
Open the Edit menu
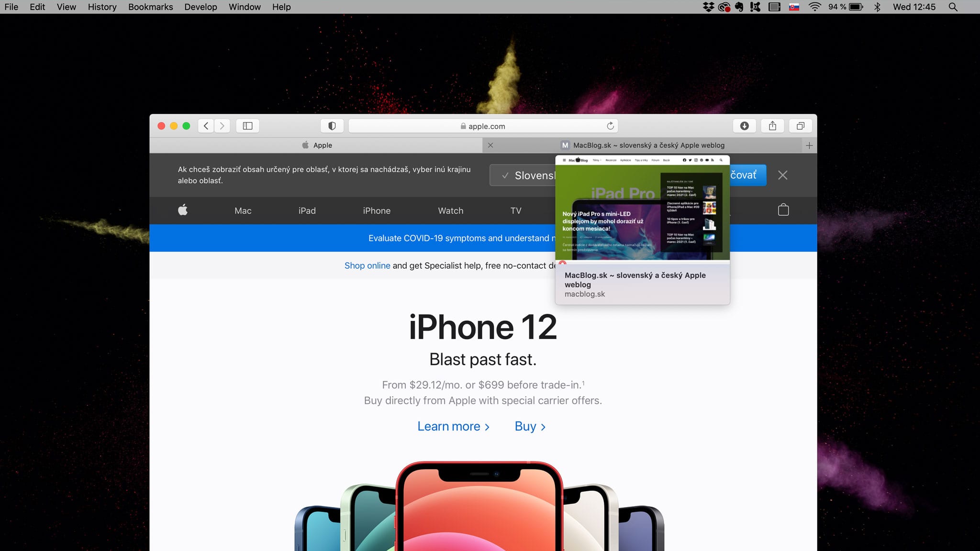pyautogui.click(x=37, y=7)
